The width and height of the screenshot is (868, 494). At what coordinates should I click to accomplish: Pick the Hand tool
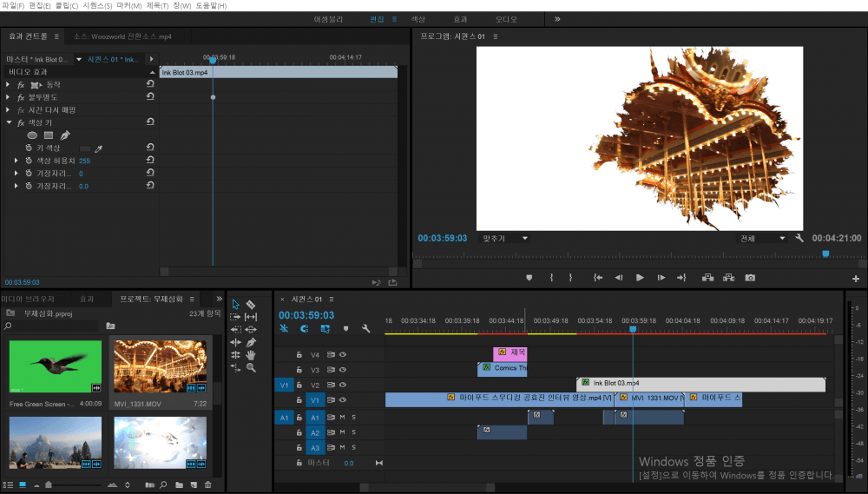pyautogui.click(x=251, y=355)
